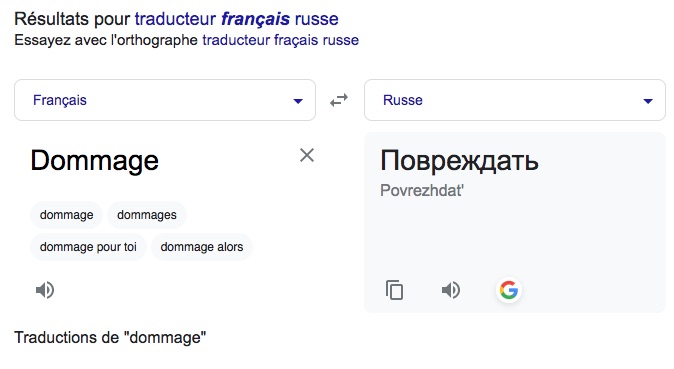The width and height of the screenshot is (674, 369).
Task: Search instead for "traducteur fraçais russe"
Action: (280, 40)
